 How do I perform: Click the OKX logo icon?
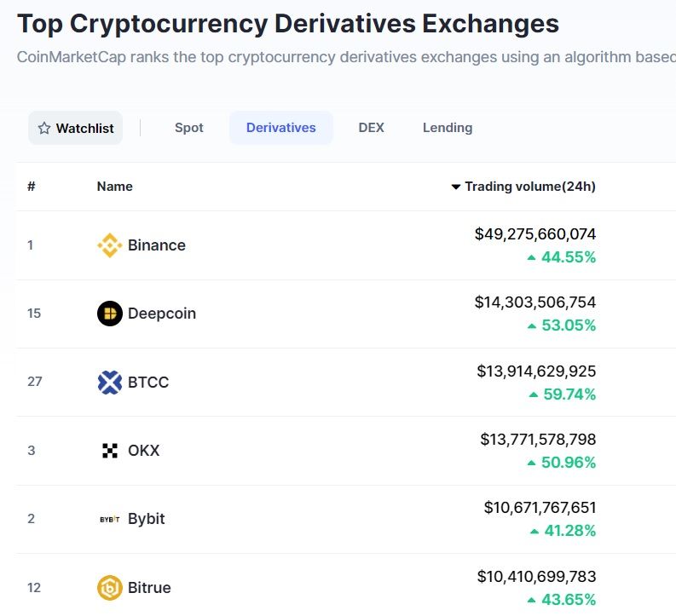tap(110, 451)
